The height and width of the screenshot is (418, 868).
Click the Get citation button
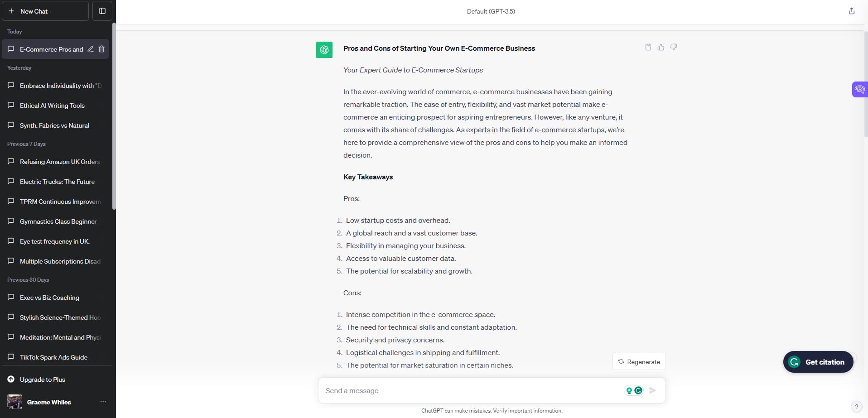click(818, 361)
